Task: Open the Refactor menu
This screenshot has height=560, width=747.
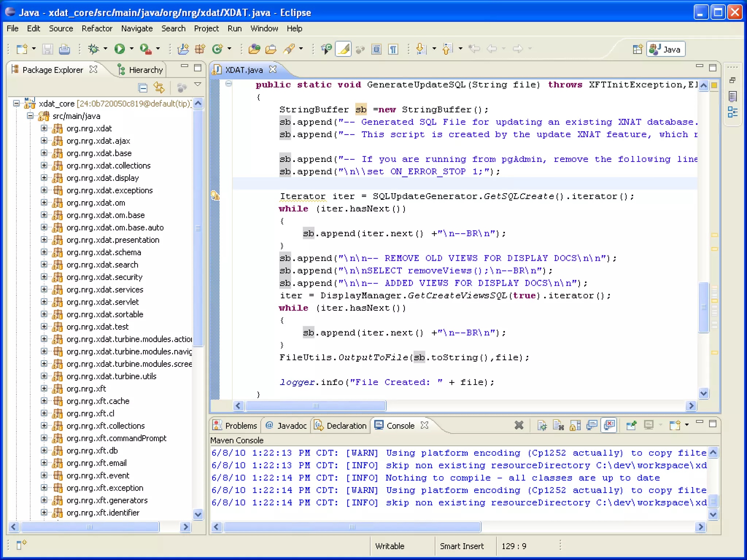Action: click(97, 28)
